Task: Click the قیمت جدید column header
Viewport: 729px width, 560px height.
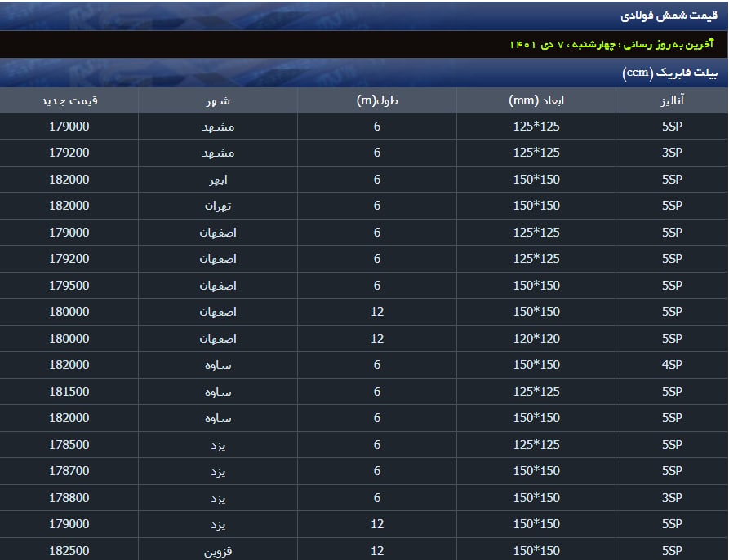Action: (69, 100)
